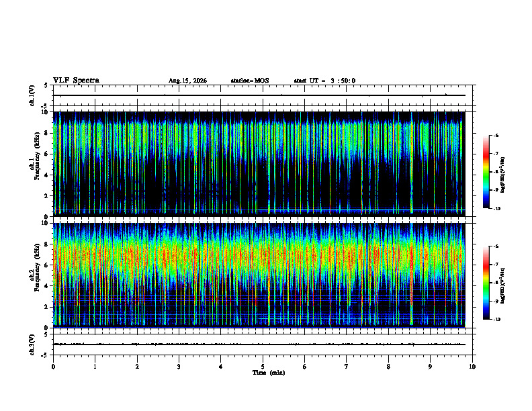Image resolution: width=532 pixels, height=411 pixels.
Task: Click the ch.2 spectrogram color scale bar
Action: pyautogui.click(x=486, y=283)
